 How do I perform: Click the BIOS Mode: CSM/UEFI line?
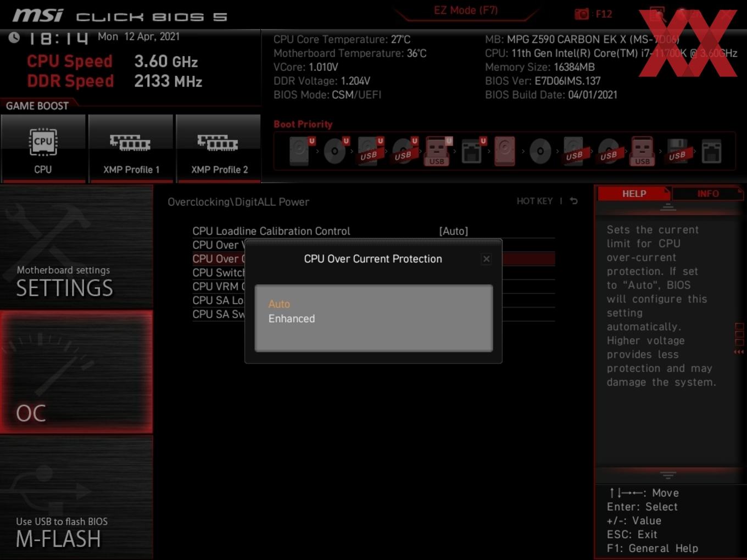(327, 94)
